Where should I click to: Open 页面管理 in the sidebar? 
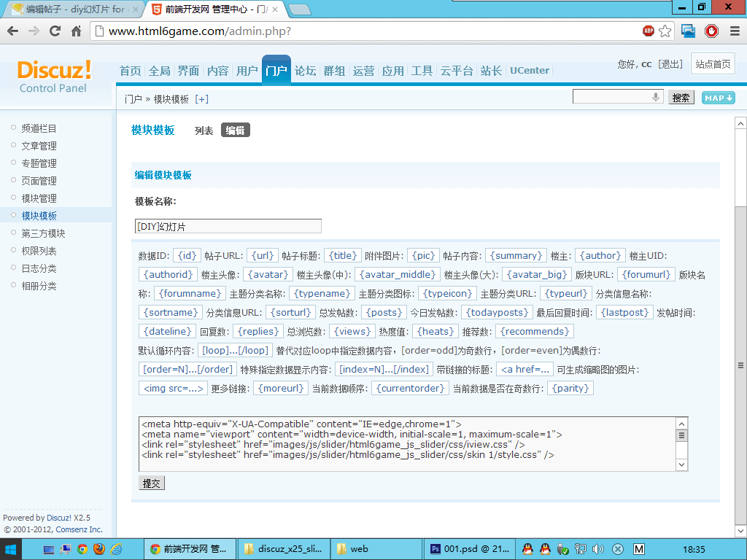point(39,181)
